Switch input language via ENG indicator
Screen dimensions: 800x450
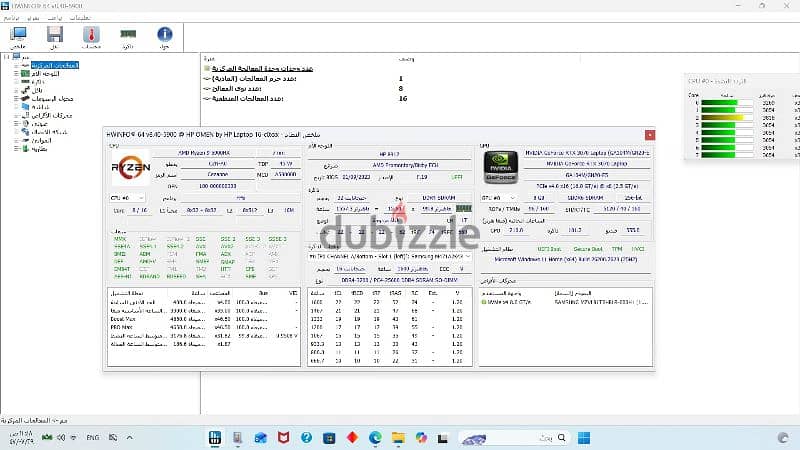point(93,438)
